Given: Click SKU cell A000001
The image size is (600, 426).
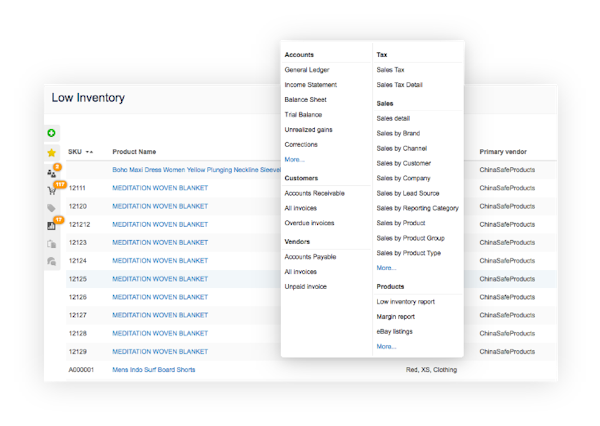Looking at the screenshot, I should [81, 370].
